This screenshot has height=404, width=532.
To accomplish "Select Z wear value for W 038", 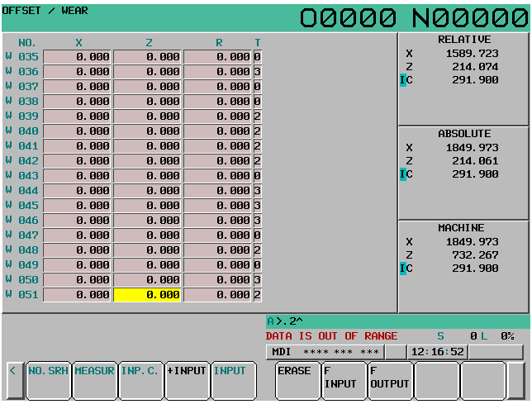I will point(147,101).
